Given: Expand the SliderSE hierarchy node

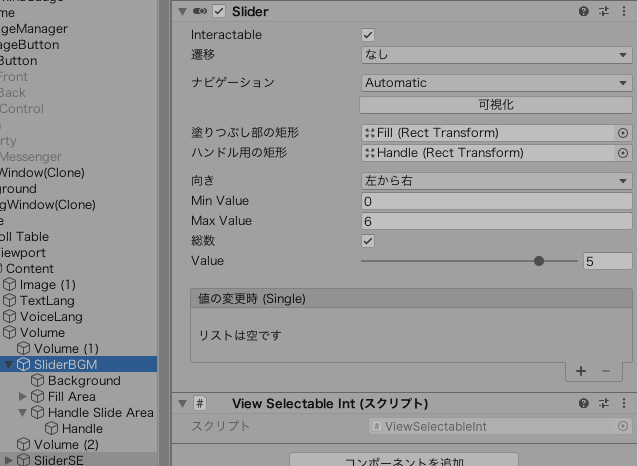Looking at the screenshot, I should [9, 460].
